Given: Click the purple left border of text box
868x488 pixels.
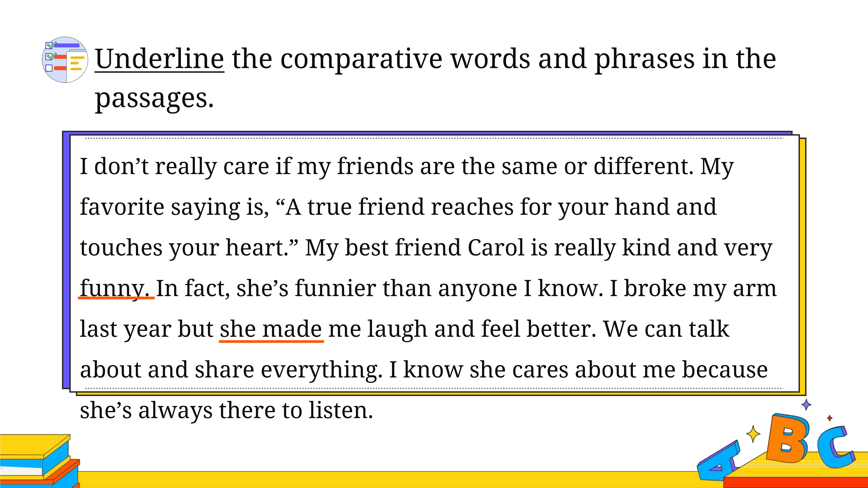Looking at the screenshot, I should point(66,260).
